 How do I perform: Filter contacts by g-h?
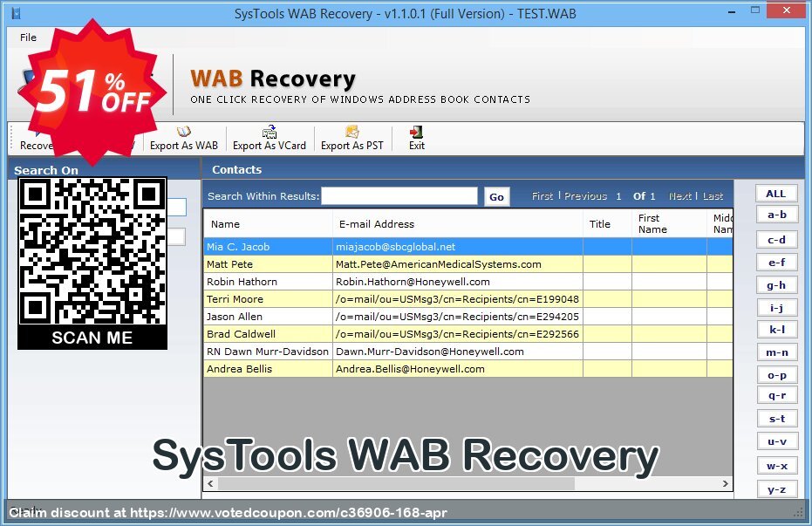click(x=777, y=285)
